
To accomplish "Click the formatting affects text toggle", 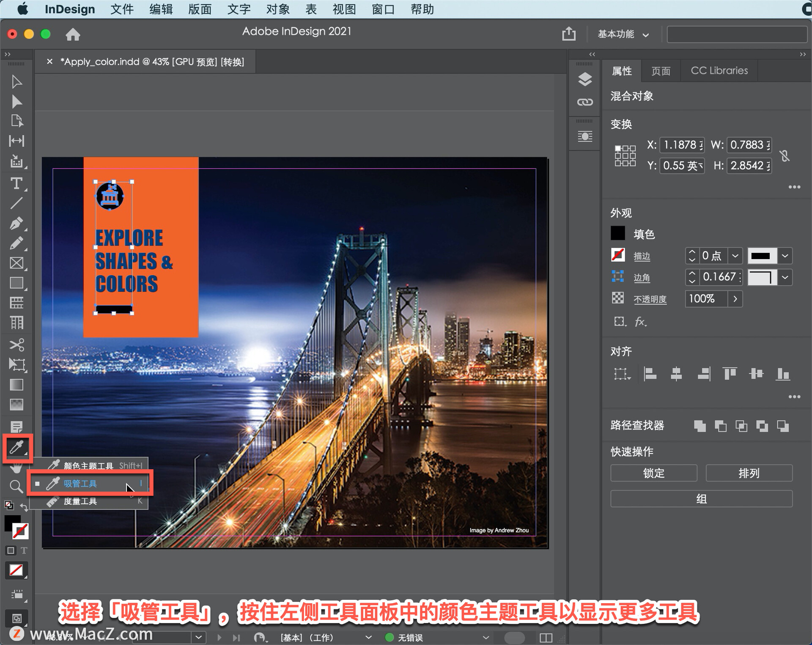I will 24,550.
